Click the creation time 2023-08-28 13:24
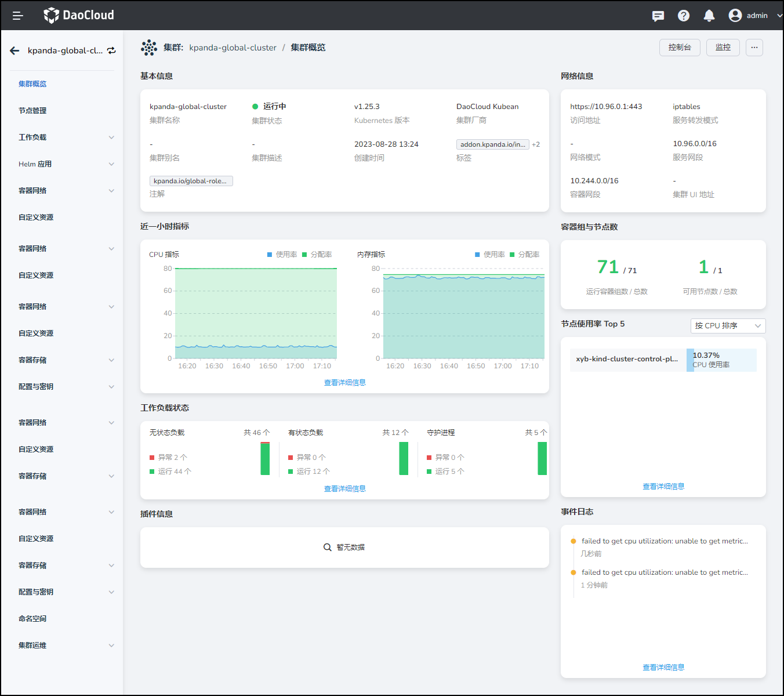Viewport: 784px width, 696px height. point(386,144)
